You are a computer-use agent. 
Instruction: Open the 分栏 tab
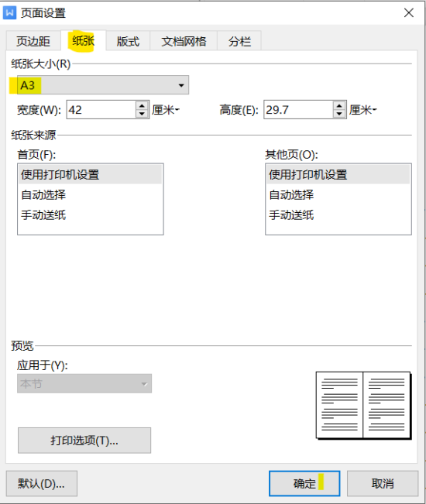pos(239,41)
